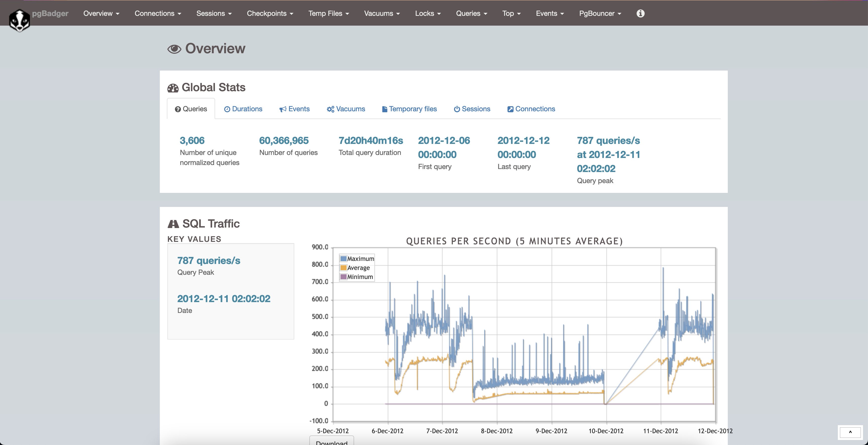
Task: Click the Download button below chart
Action: click(331, 442)
